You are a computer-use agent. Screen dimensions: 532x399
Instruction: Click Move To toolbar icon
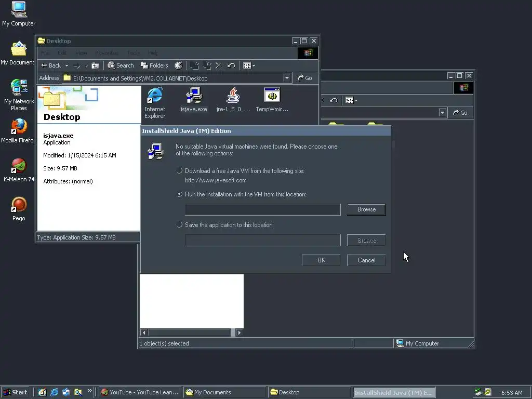click(194, 65)
